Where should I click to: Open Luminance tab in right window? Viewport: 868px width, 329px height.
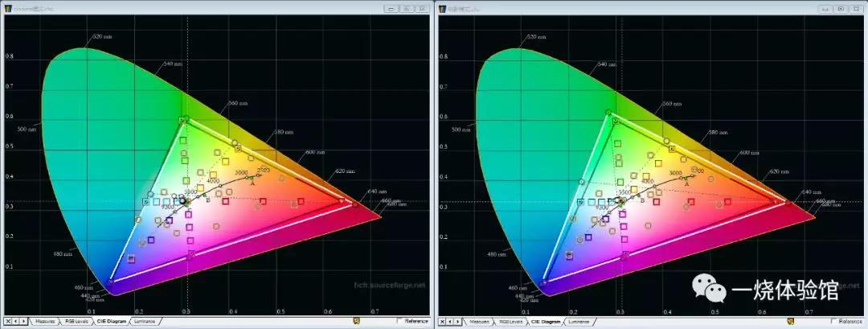pos(578,322)
